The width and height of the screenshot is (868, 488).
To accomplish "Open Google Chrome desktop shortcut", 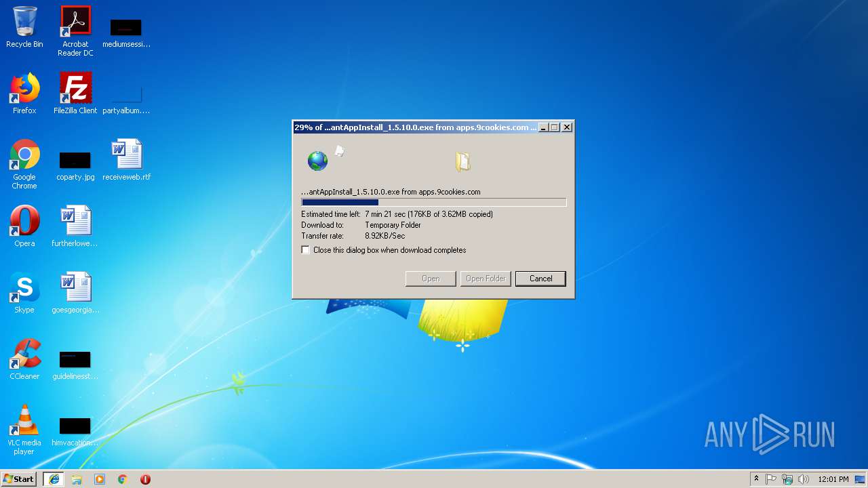I will pos(24,165).
